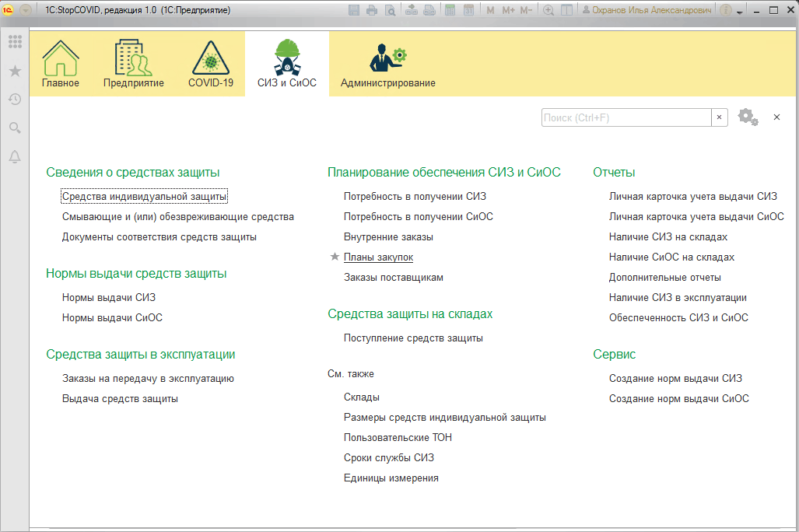
Task: Open the 1C main menu logo icon
Action: 8,9
